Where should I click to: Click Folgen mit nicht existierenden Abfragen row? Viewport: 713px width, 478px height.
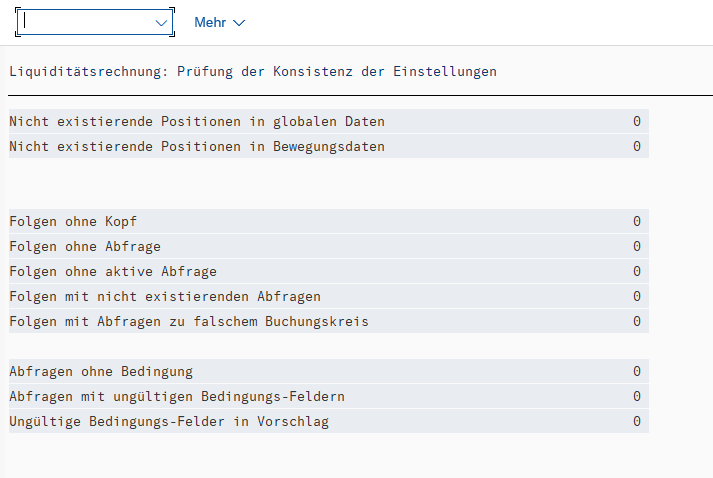coord(165,297)
